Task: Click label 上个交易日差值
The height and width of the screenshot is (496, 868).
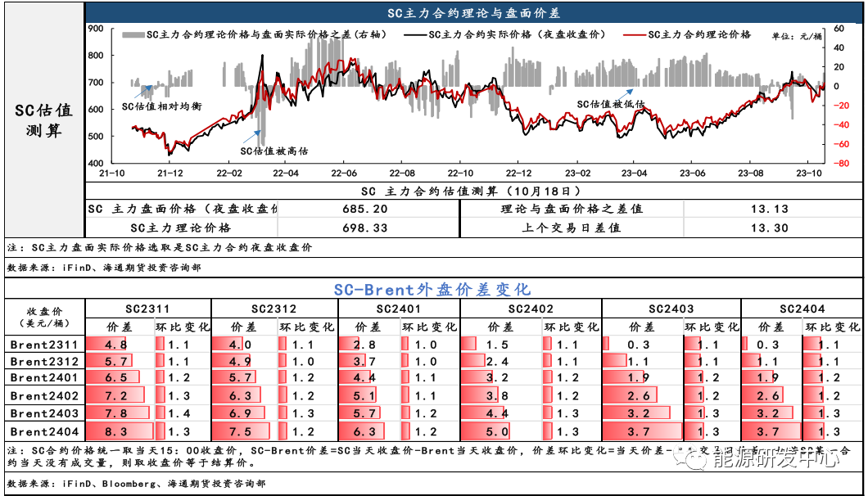Action: pos(572,228)
